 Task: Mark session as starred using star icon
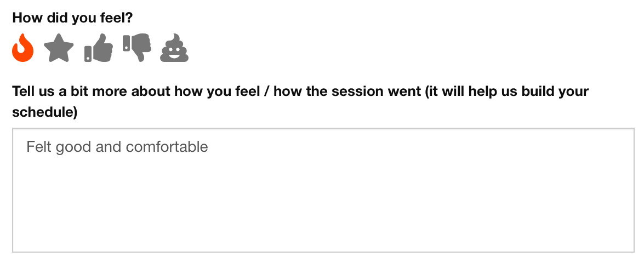click(x=59, y=48)
